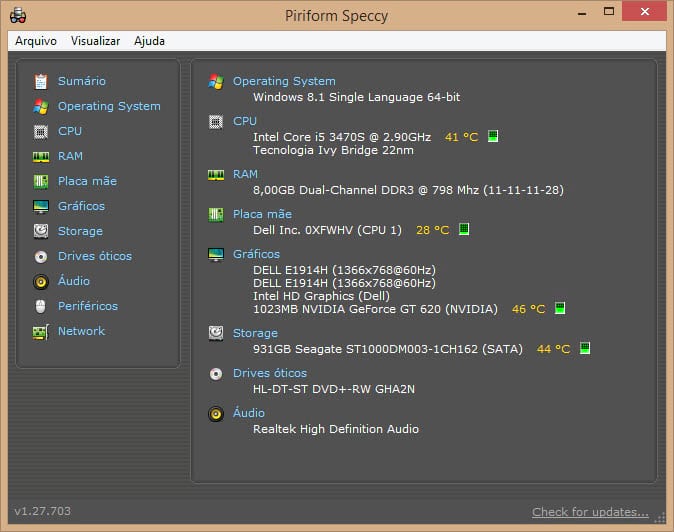The height and width of the screenshot is (532, 674).
Task: Click the Gráficos heading in summary panel
Action: coord(256,254)
